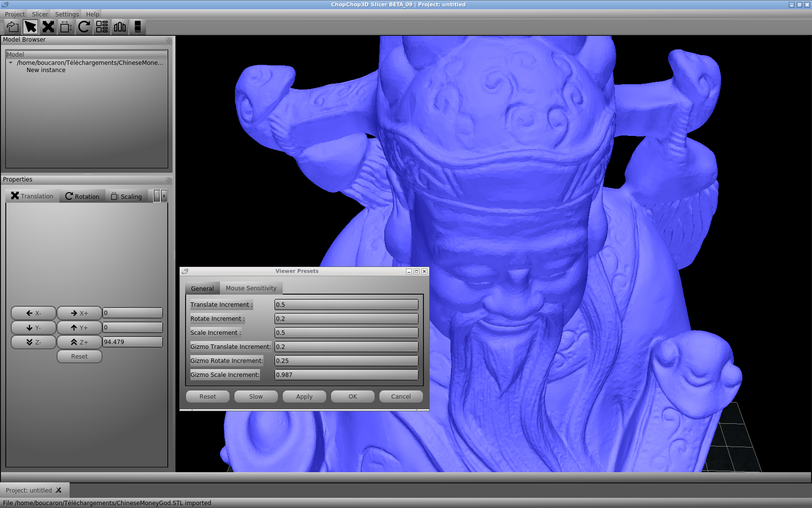Click Reset in the Viewer Presets dialog
This screenshot has height=508, width=812.
208,397
